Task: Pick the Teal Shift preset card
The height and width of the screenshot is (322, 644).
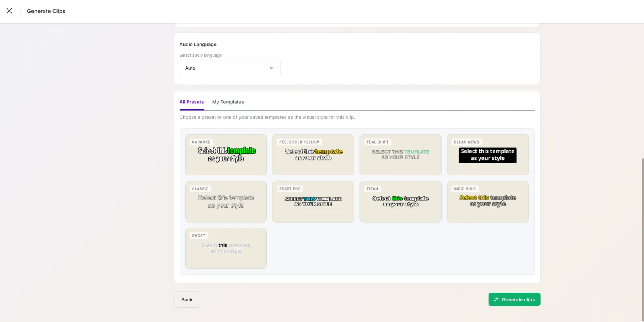Action: (400, 155)
